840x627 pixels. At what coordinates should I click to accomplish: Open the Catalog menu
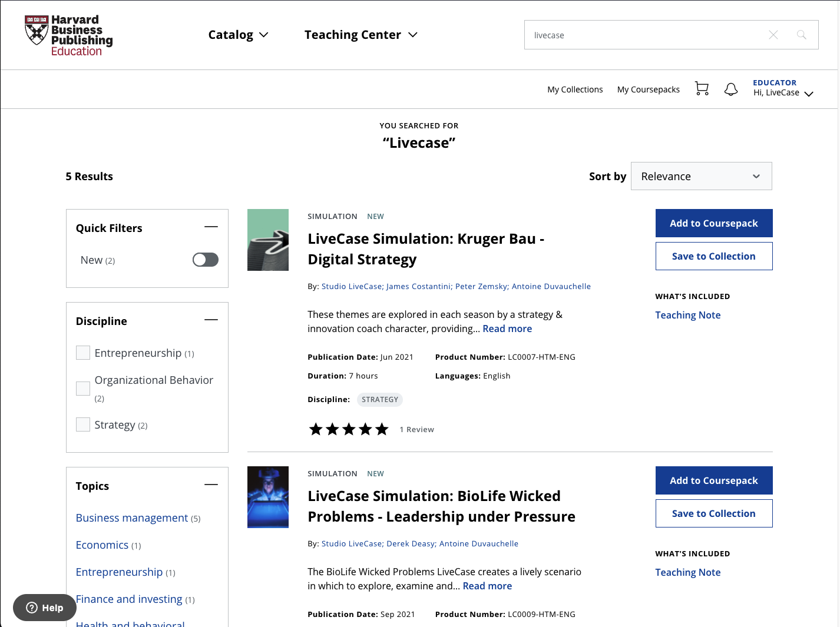click(x=238, y=35)
